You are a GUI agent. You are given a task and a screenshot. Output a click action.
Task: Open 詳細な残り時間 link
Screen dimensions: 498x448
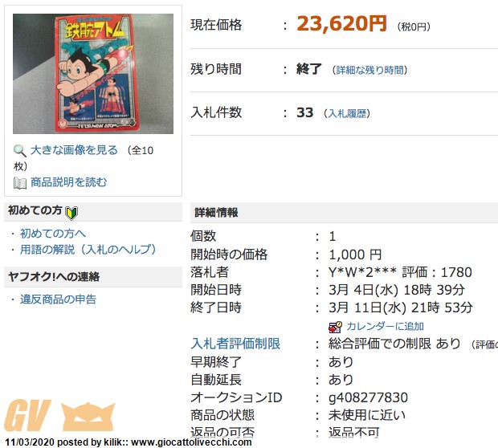click(369, 70)
